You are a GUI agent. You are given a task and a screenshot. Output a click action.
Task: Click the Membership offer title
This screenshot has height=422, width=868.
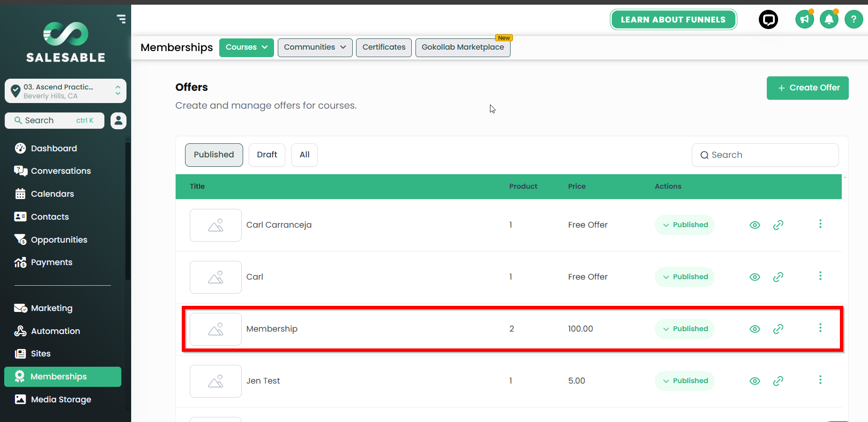[272, 329]
